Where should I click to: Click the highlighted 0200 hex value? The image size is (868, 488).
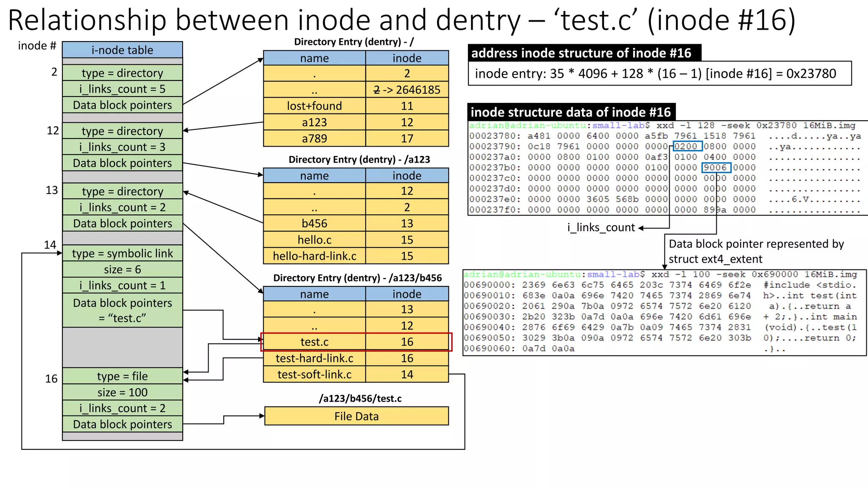click(x=687, y=147)
